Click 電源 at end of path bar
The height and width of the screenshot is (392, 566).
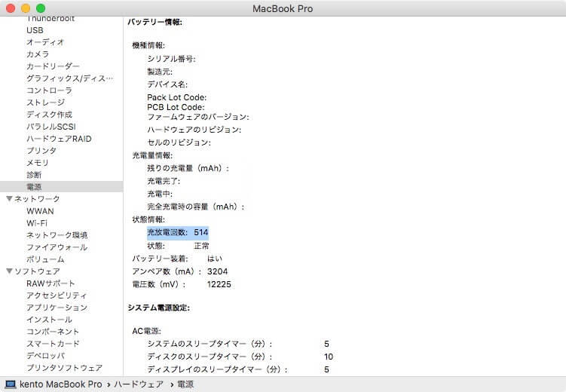[x=185, y=384]
